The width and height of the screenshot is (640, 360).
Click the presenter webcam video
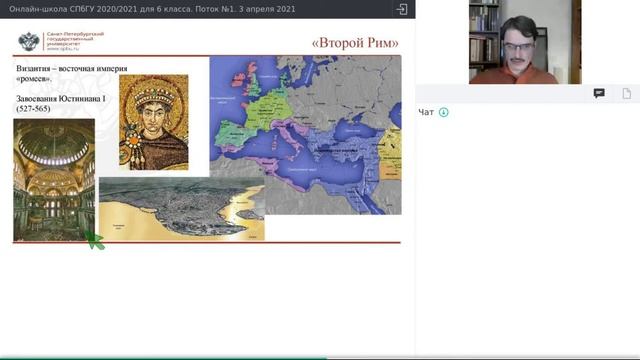pos(525,42)
